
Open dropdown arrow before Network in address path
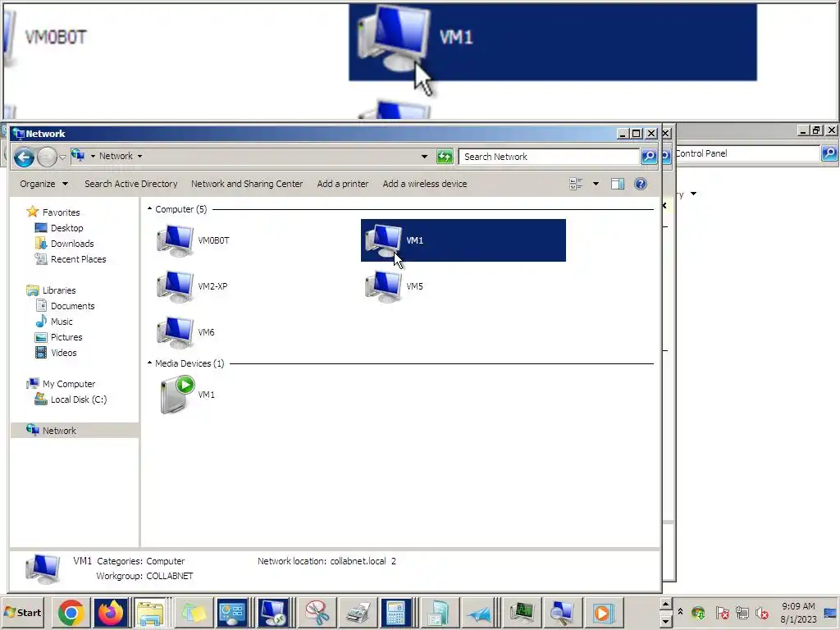(x=93, y=157)
